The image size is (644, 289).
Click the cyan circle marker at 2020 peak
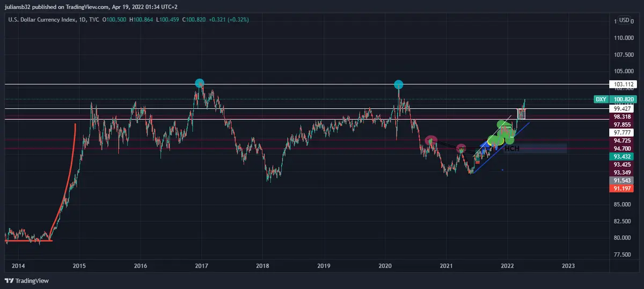pos(398,84)
